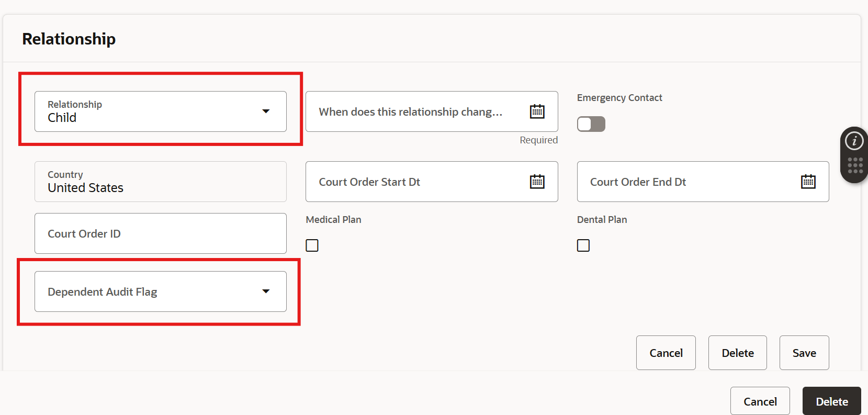
Task: Click the Court Order End Dt field
Action: coord(703,182)
